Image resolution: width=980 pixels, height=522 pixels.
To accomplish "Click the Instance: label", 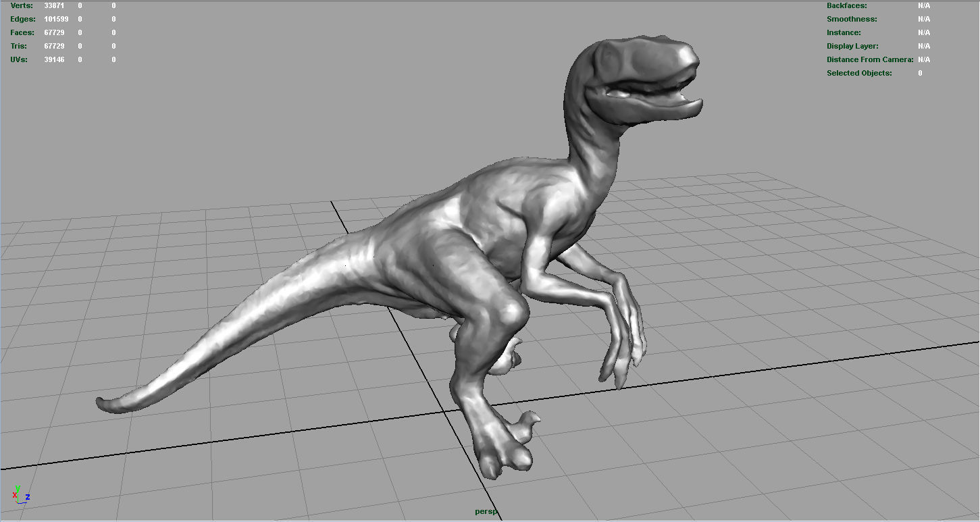I will 844,32.
